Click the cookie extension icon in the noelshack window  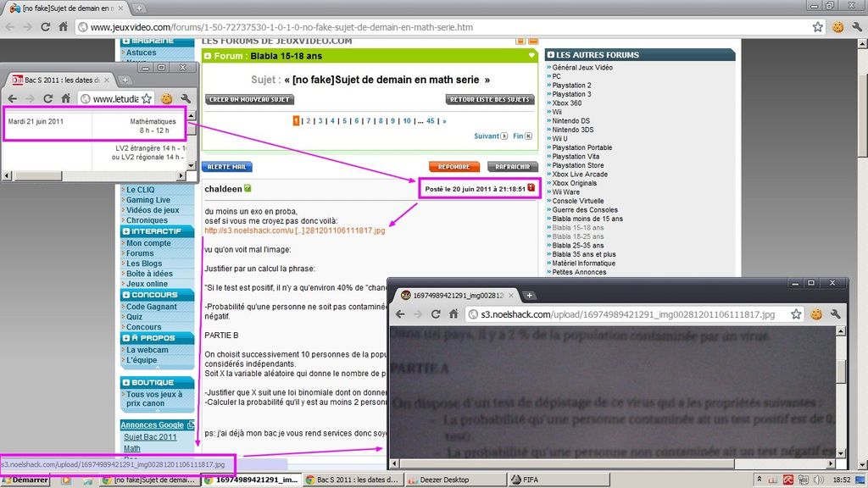click(x=816, y=314)
